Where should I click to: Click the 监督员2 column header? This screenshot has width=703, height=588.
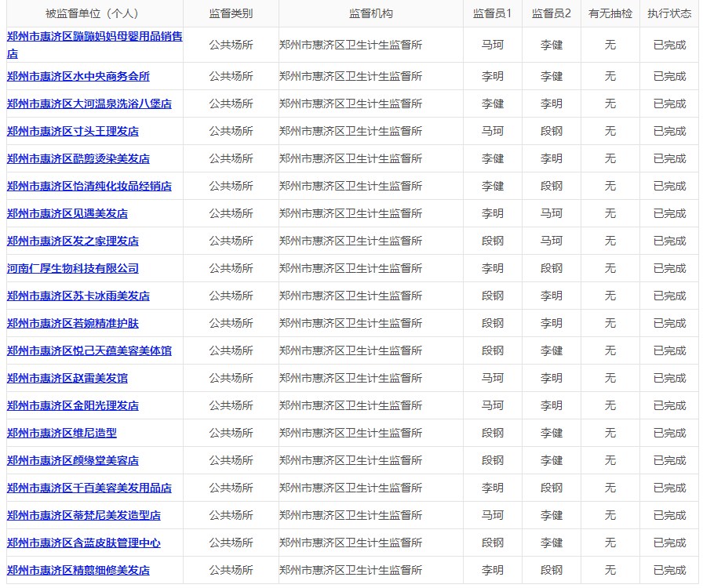point(552,13)
